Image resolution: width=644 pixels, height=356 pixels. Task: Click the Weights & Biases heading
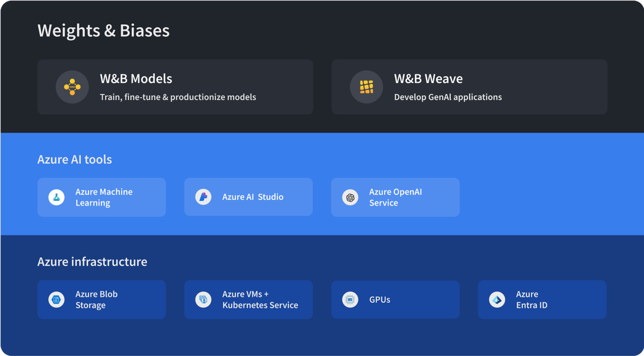click(x=104, y=30)
